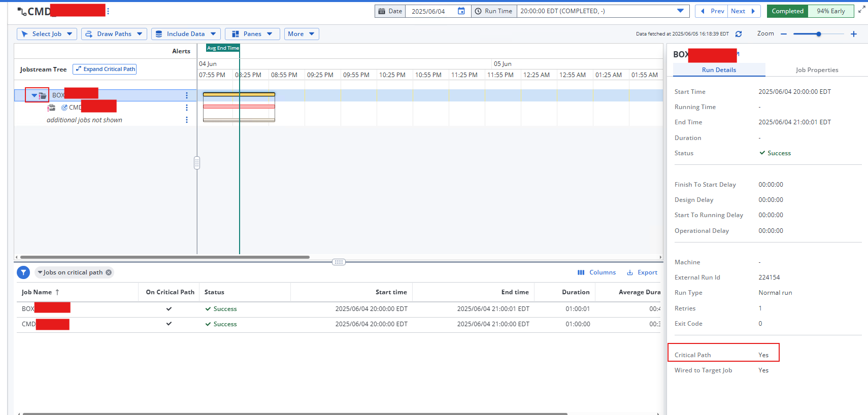The height and width of the screenshot is (415, 868).
Task: Click the Expand Critical Path button
Action: 105,69
